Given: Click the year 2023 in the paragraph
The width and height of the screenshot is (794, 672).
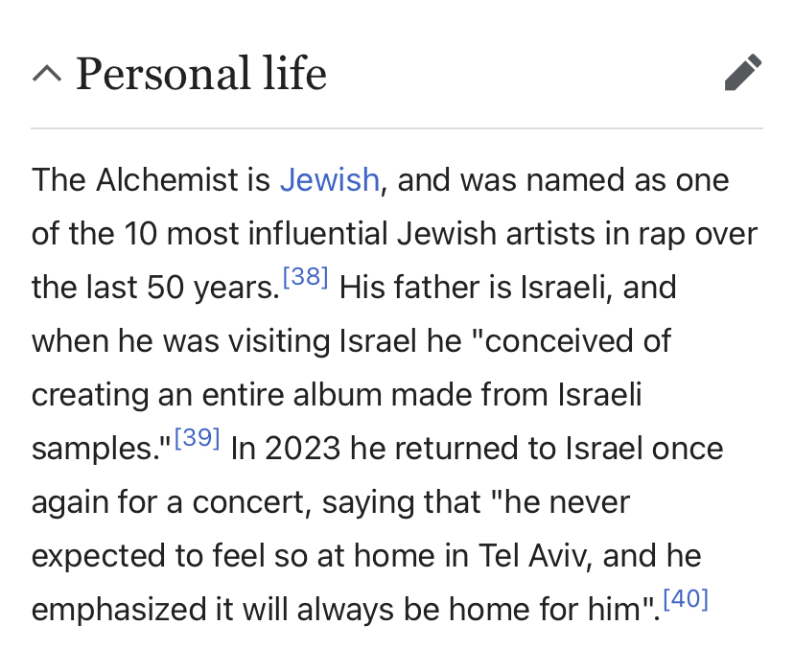Looking at the screenshot, I should click(x=302, y=449).
